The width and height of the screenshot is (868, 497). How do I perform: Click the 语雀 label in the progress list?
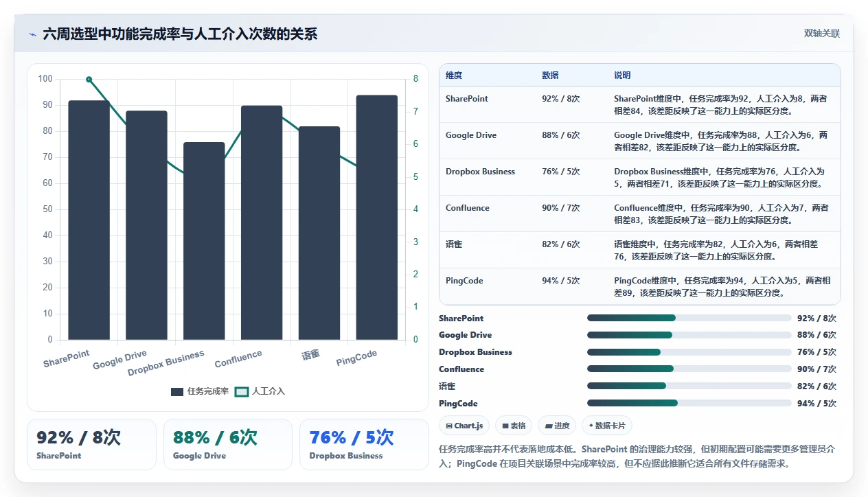[x=447, y=386]
